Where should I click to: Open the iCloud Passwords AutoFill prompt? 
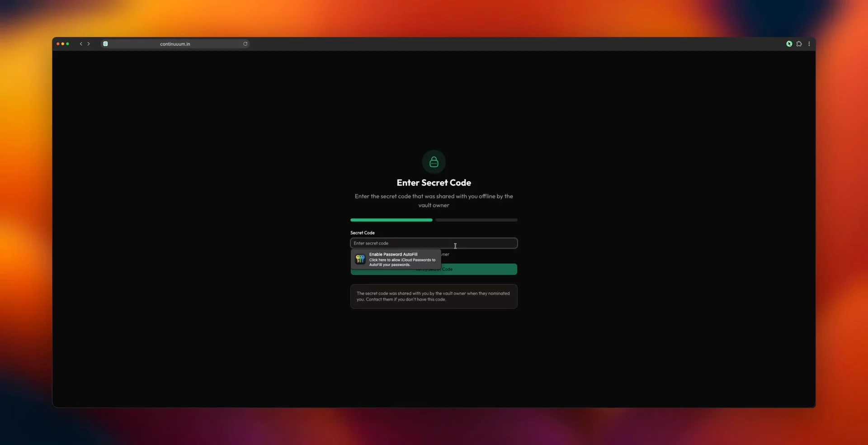tap(395, 260)
